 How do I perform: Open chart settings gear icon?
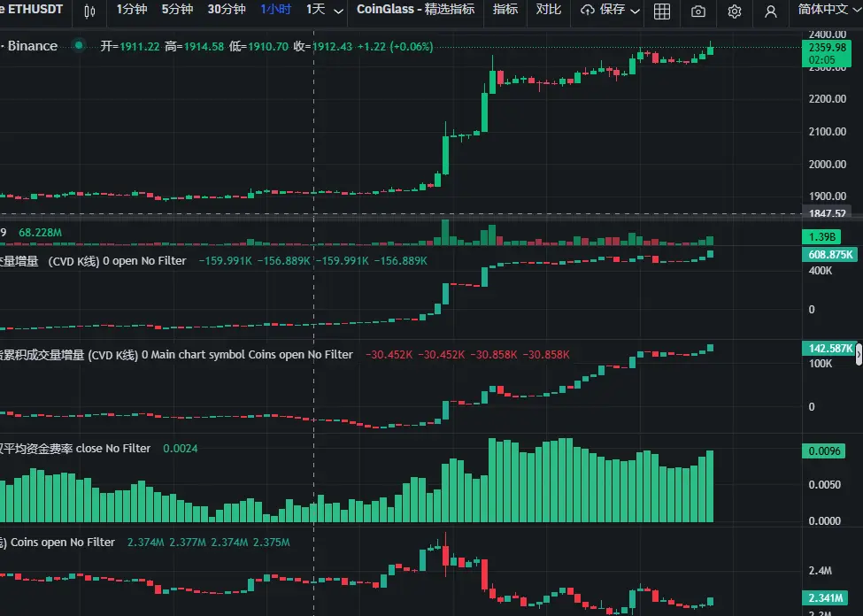[734, 11]
